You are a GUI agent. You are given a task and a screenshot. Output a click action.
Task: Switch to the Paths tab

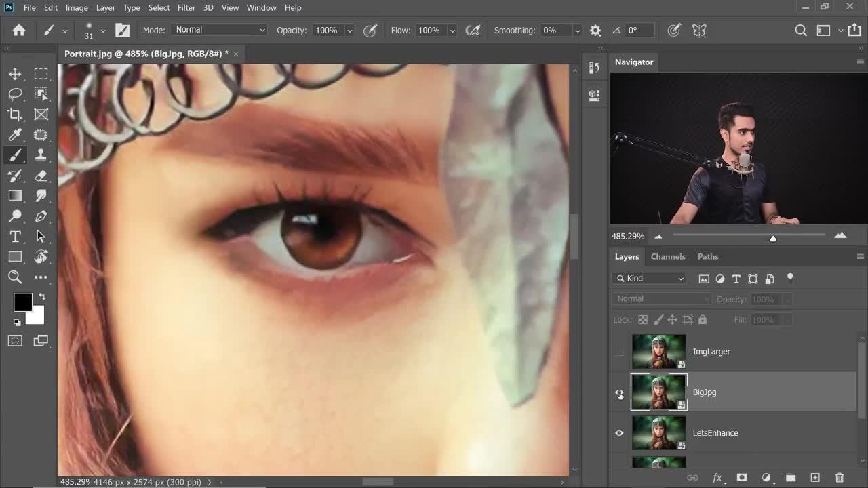708,257
